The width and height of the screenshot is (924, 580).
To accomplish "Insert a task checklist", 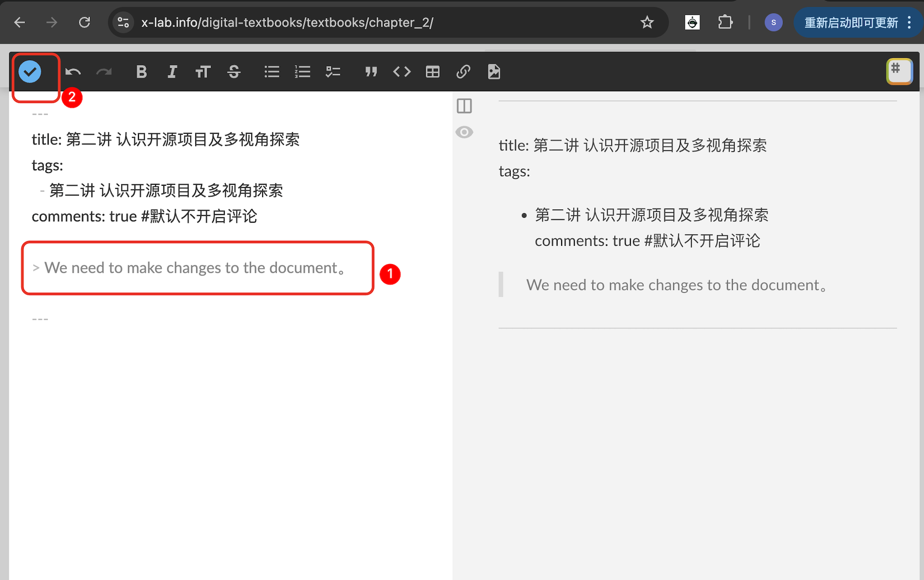I will (x=333, y=71).
